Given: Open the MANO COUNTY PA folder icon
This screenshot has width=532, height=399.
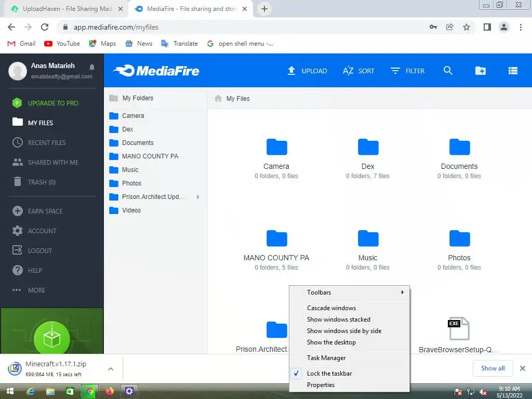Looking at the screenshot, I should tap(276, 238).
